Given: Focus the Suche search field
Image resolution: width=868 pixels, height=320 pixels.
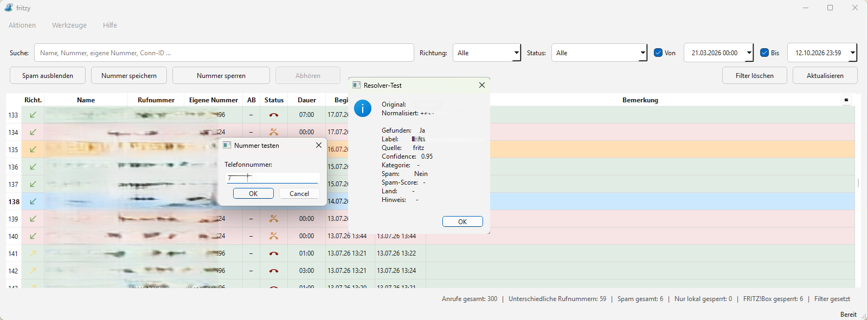Looking at the screenshot, I should [x=224, y=53].
